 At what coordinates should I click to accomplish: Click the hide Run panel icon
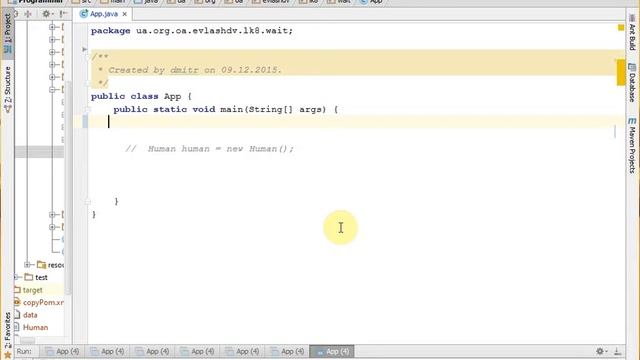(x=617, y=351)
